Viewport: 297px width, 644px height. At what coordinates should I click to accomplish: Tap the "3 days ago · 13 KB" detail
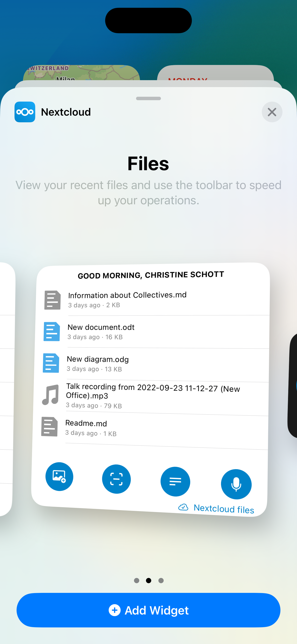click(94, 369)
